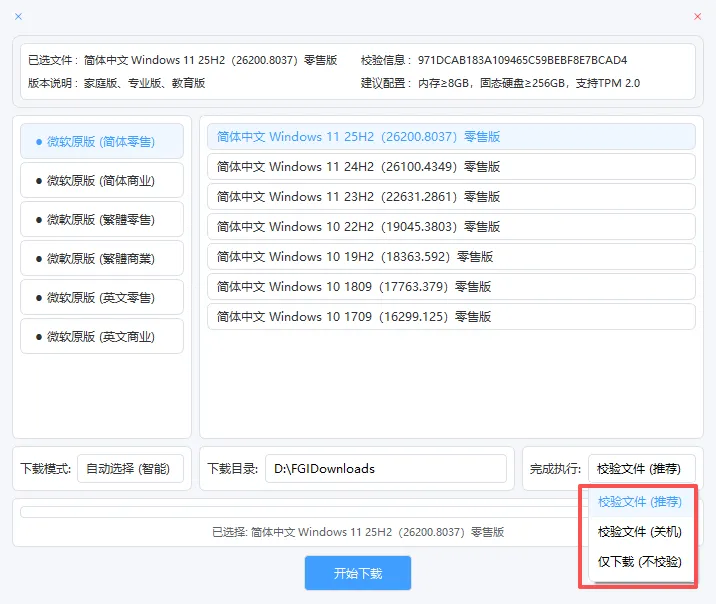The width and height of the screenshot is (716, 604).
Task: Choose 简体中文 Windows 11 23H2 (22631.2861)
Action: (x=451, y=197)
